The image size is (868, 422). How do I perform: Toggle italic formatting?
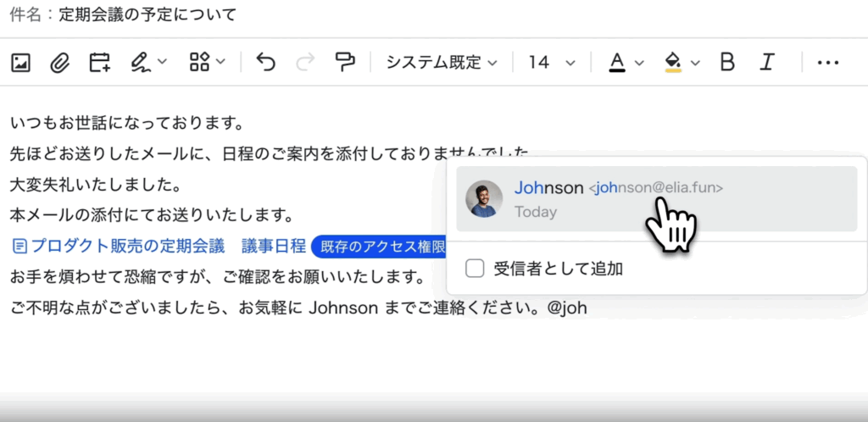pos(767,62)
